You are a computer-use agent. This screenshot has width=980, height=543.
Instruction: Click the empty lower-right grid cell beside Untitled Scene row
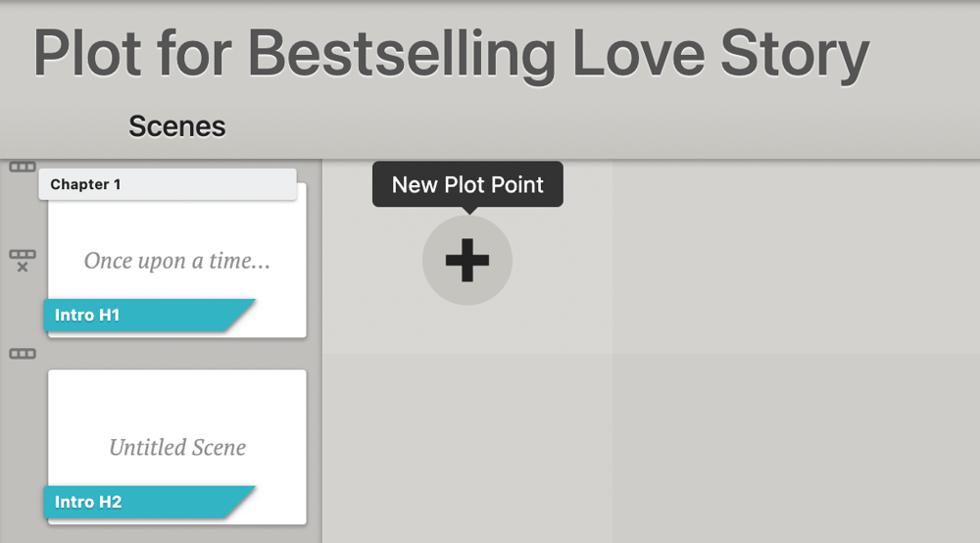[x=796, y=447]
